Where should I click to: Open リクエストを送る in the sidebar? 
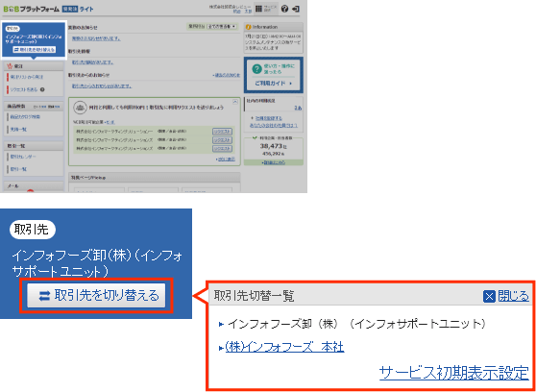coord(24,90)
